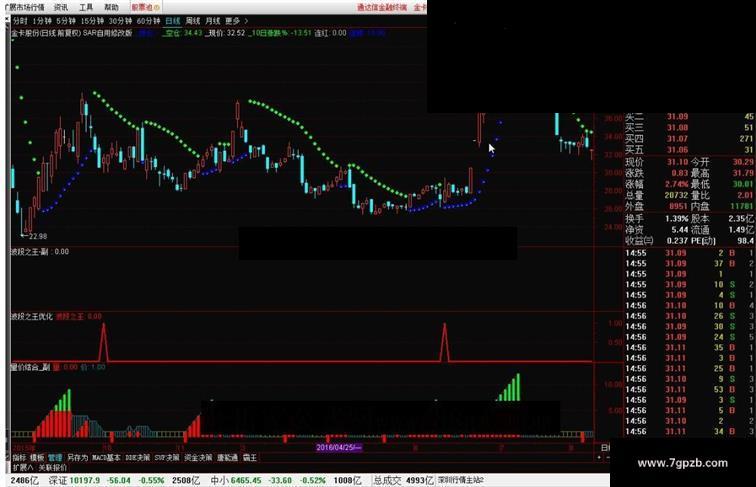Click the 股票池 tab in top bar
The height and width of the screenshot is (487, 756).
[x=145, y=7]
